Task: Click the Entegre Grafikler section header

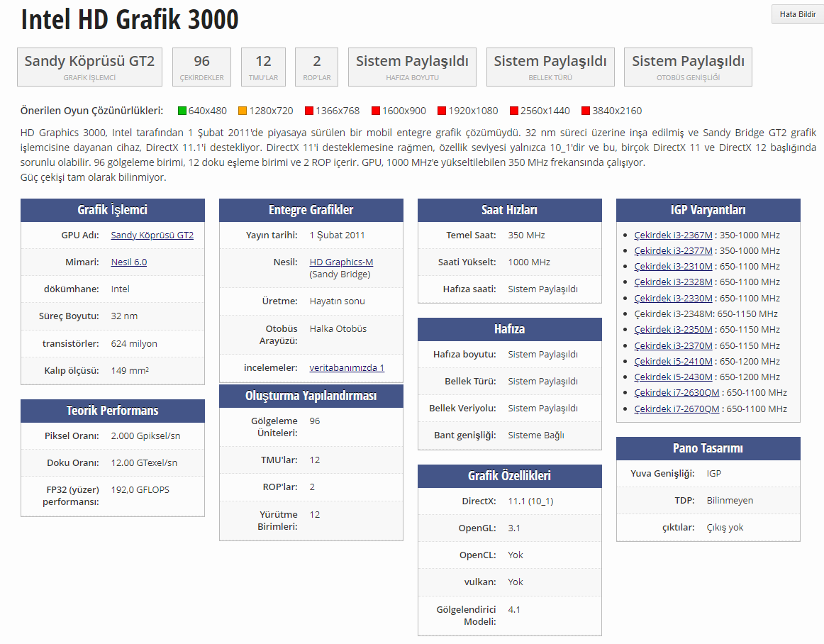Action: [311, 210]
